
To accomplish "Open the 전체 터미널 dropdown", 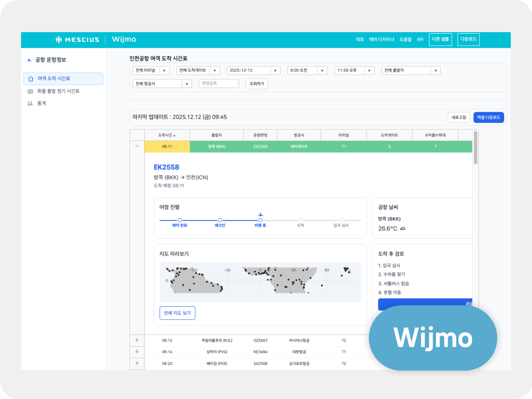I will (x=164, y=70).
